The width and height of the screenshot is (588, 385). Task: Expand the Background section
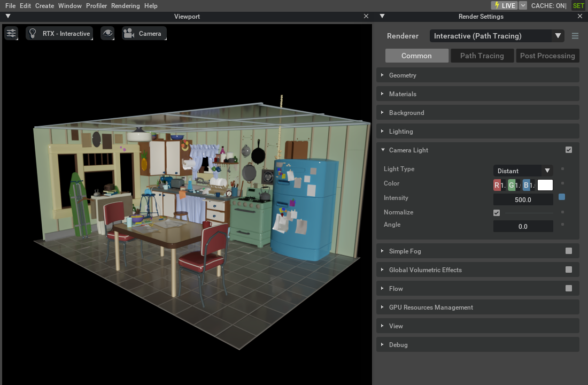tap(477, 113)
